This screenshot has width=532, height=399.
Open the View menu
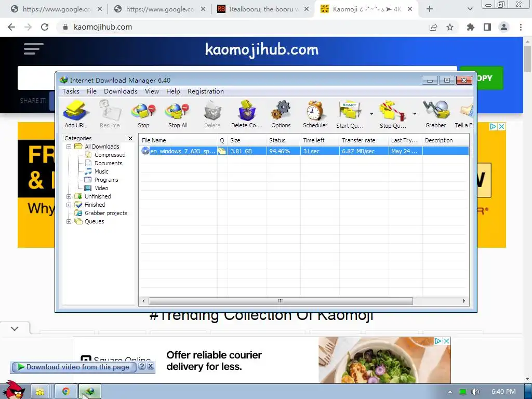152,91
